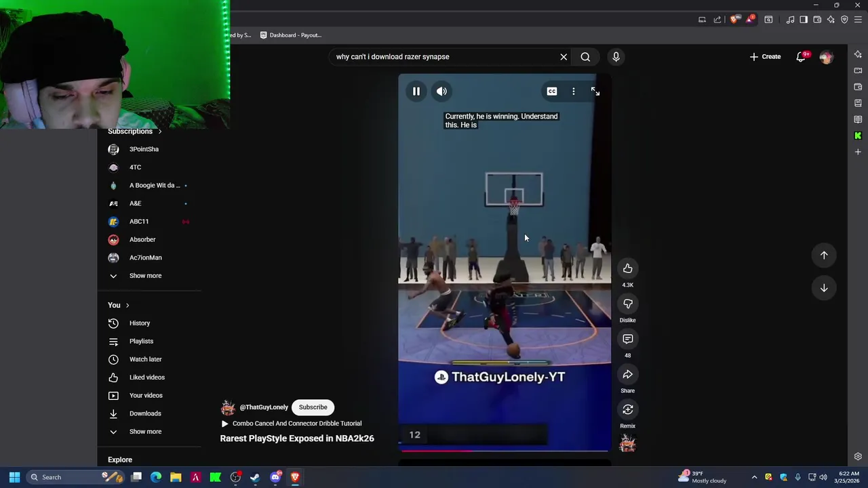Add a new item to Brave sidebar
The width and height of the screenshot is (868, 488).
(858, 152)
